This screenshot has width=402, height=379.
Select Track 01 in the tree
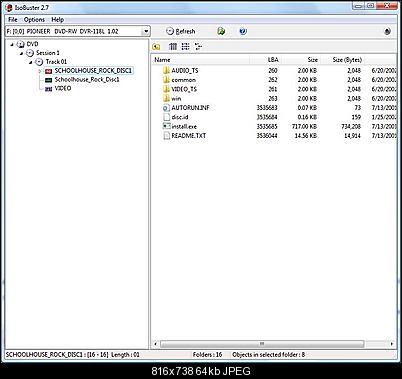56,62
